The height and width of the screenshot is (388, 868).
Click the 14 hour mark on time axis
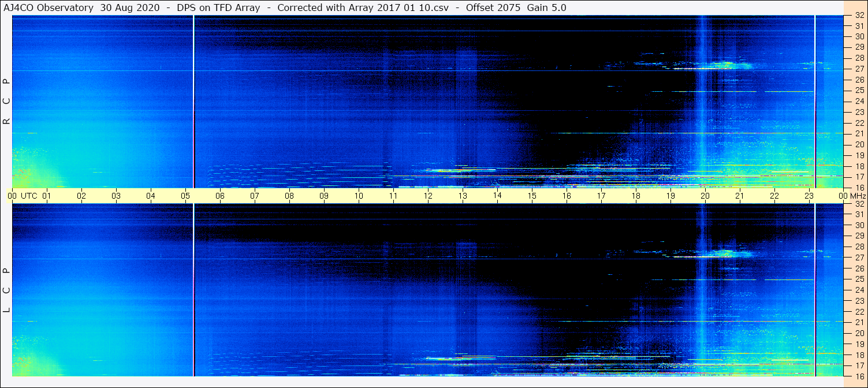point(497,196)
